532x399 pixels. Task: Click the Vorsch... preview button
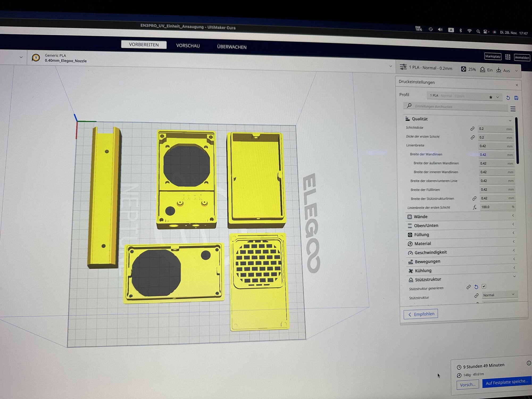pyautogui.click(x=468, y=385)
